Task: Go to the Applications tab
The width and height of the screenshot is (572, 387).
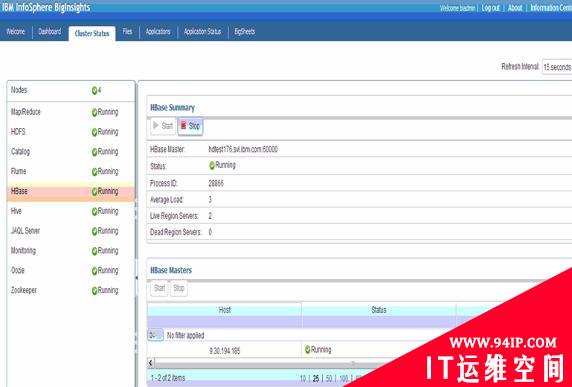Action: tap(158, 32)
